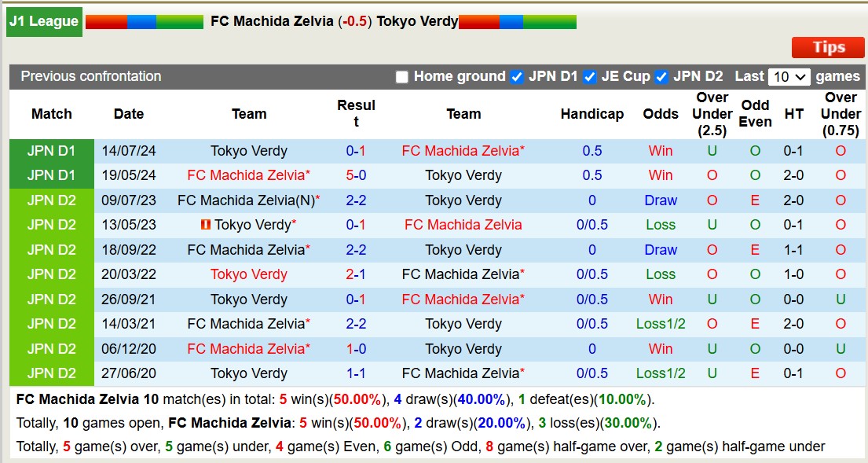The width and height of the screenshot is (868, 463).
Task: Enable the Home ground filter
Action: click(402, 77)
